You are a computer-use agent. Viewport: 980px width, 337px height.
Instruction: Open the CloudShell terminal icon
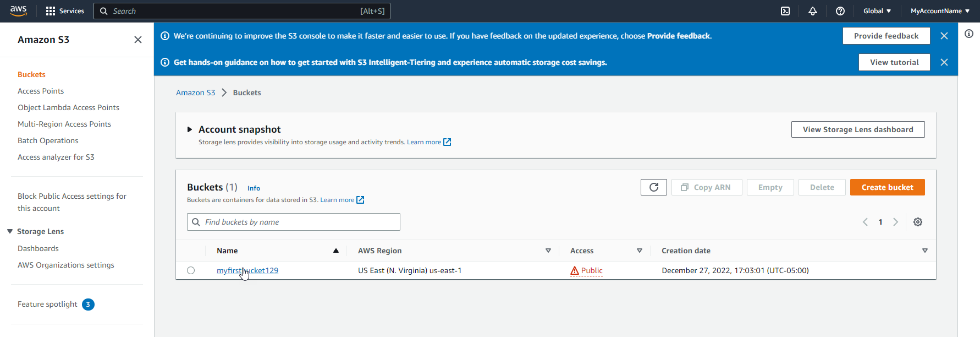point(785,11)
